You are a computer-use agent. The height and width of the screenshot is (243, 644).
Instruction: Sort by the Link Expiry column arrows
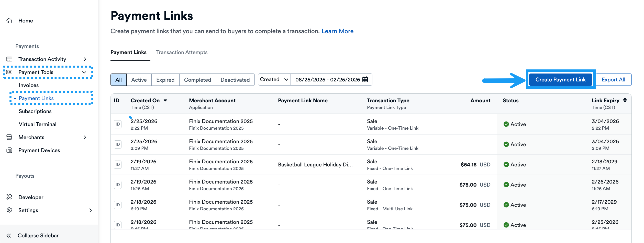tap(625, 100)
